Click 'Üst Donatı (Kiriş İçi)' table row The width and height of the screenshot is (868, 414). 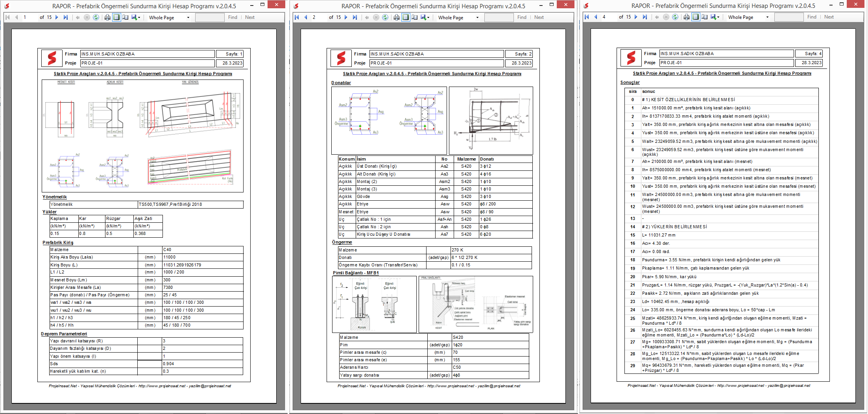(x=435, y=166)
